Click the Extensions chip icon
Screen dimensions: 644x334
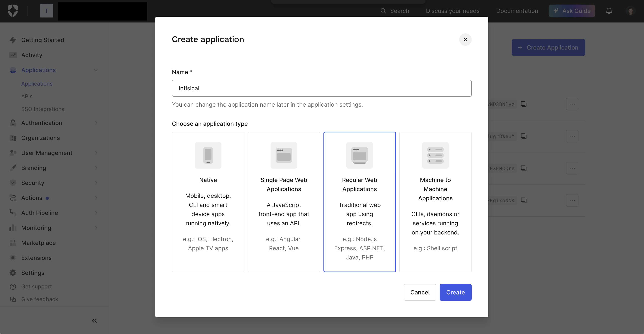(13, 258)
